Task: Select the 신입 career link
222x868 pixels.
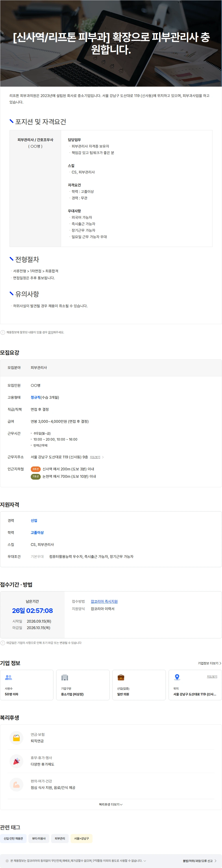Action: click(34, 521)
